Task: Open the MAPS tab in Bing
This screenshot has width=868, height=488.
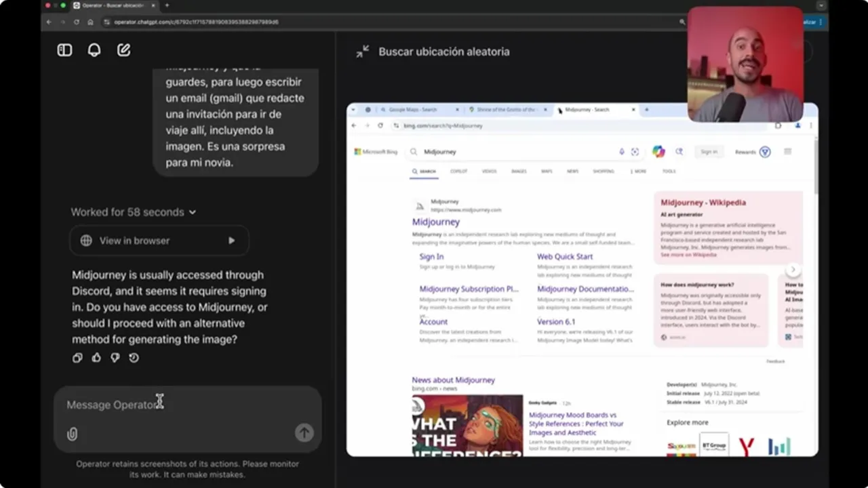Action: coord(547,171)
